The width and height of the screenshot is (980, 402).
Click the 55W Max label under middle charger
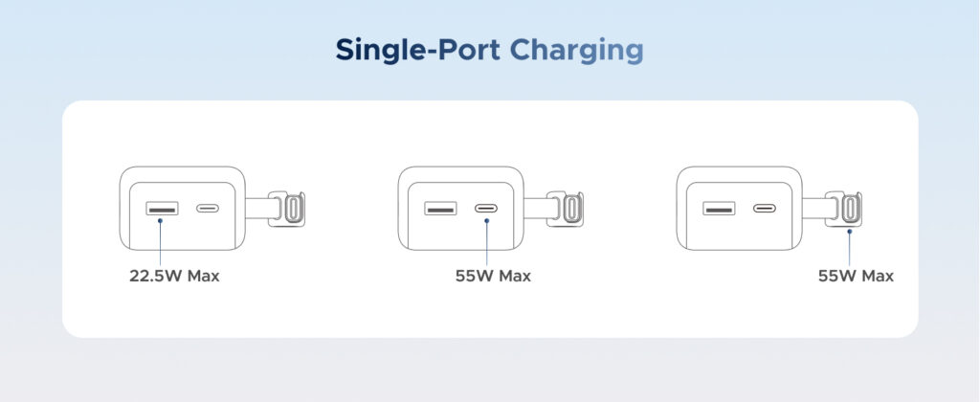point(493,276)
